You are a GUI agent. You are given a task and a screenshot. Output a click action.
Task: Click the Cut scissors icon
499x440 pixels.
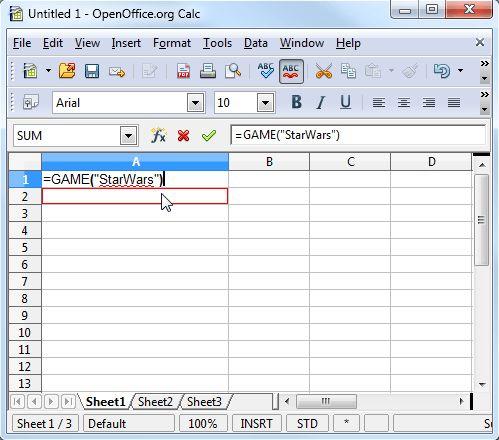tap(324, 71)
